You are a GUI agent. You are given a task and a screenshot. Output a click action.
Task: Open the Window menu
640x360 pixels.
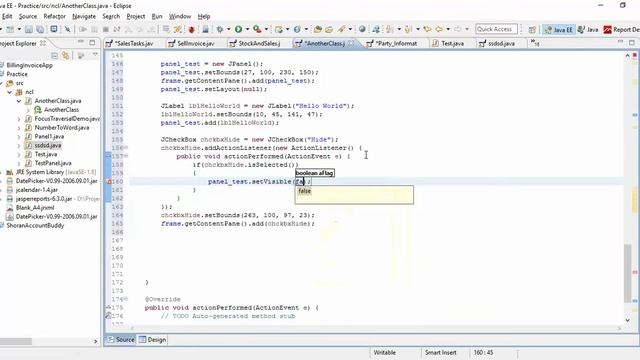pyautogui.click(x=180, y=16)
